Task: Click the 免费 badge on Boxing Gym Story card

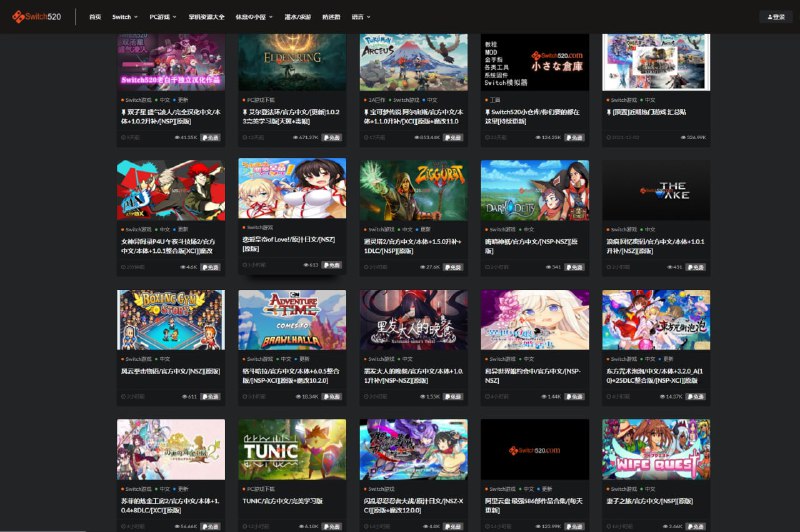Action: pos(211,397)
